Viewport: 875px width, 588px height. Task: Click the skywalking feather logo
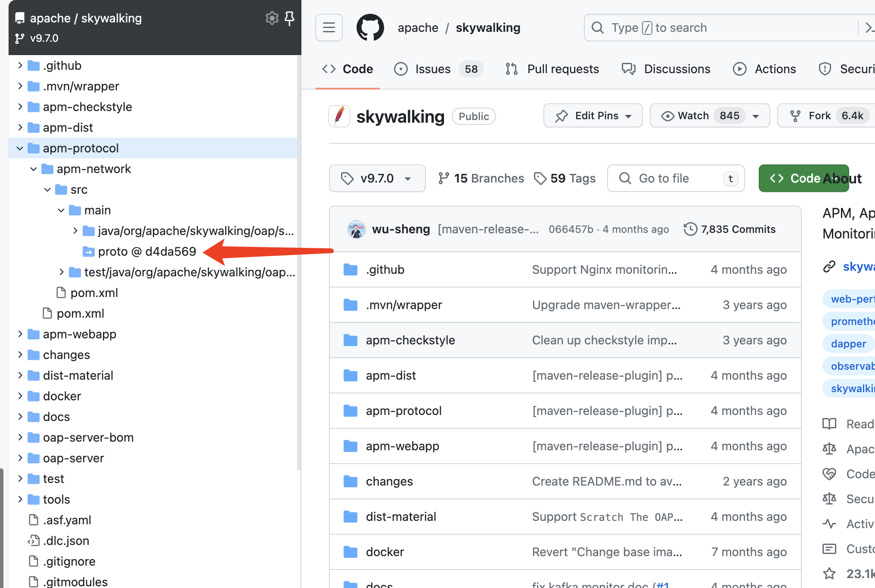coord(339,116)
